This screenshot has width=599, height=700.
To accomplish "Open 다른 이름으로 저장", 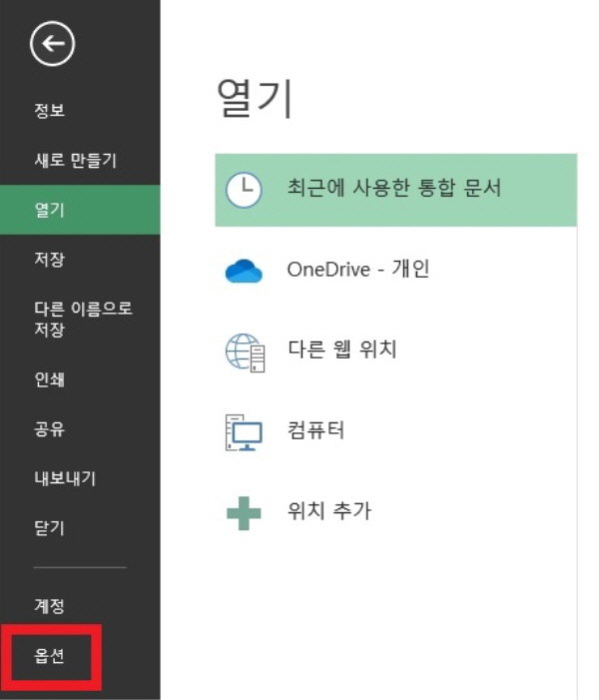I will pyautogui.click(x=83, y=319).
